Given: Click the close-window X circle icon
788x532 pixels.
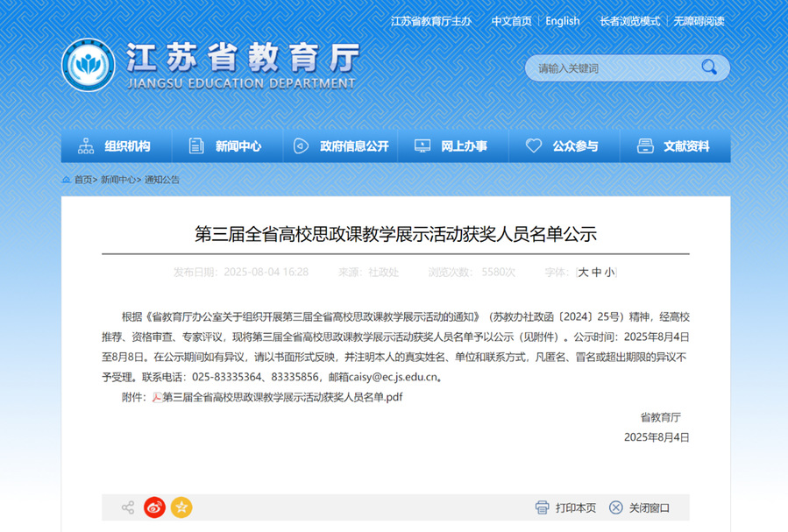Looking at the screenshot, I should pos(616,507).
